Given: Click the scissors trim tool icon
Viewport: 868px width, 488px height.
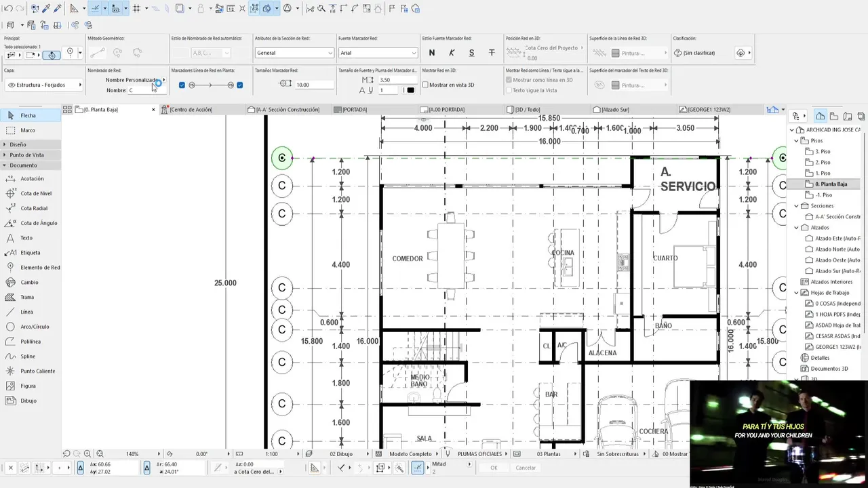Looking at the screenshot, I should (x=311, y=9).
